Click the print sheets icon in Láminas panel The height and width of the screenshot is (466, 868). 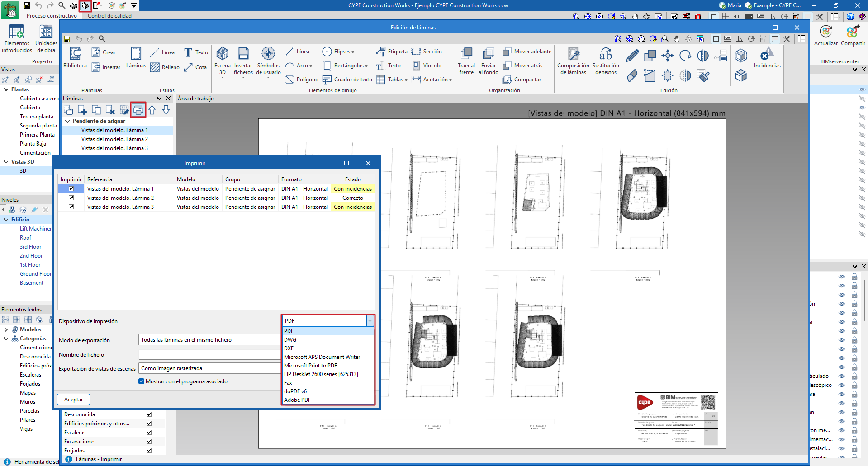coord(138,110)
